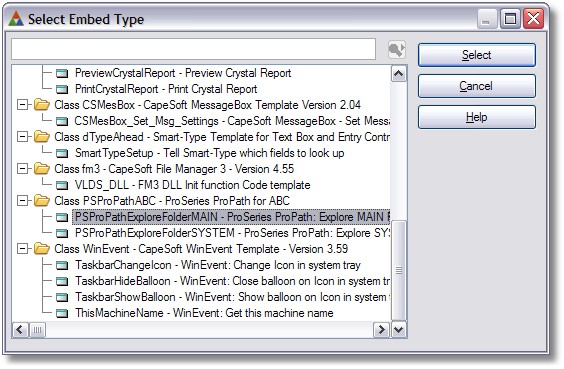Click the TaskbarChangeIcon item icon
564x369 pixels.
[62, 265]
